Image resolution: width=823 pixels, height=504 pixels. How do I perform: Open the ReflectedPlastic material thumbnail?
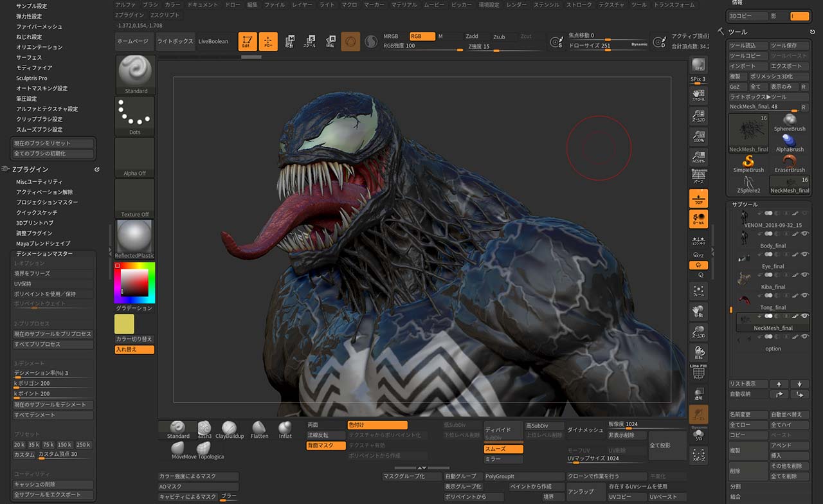[135, 239]
